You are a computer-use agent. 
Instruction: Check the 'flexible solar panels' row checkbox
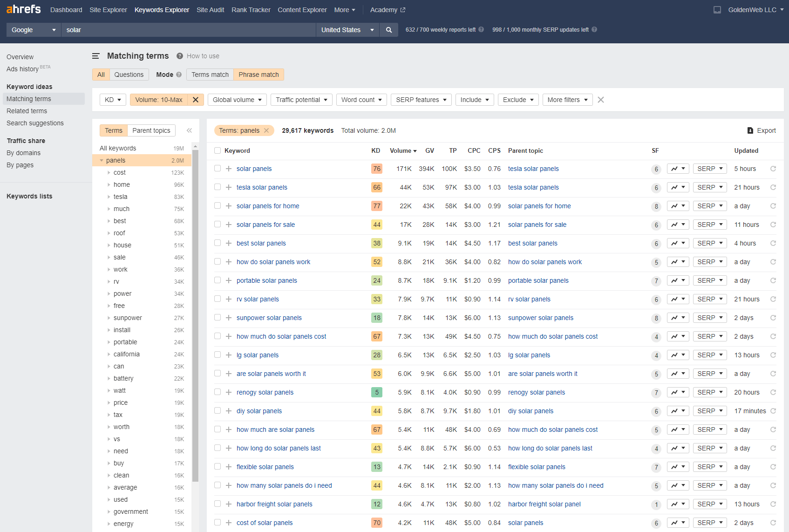click(x=218, y=466)
